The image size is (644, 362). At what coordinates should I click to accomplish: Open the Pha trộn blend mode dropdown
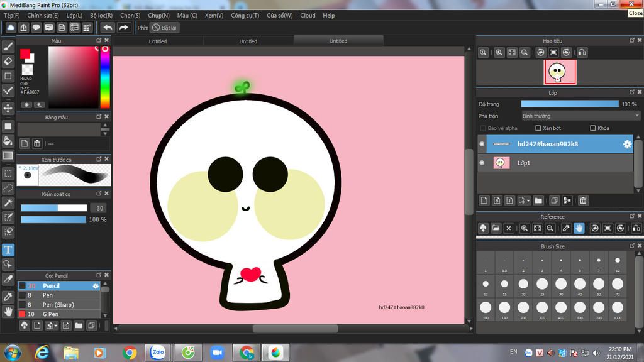pyautogui.click(x=580, y=116)
